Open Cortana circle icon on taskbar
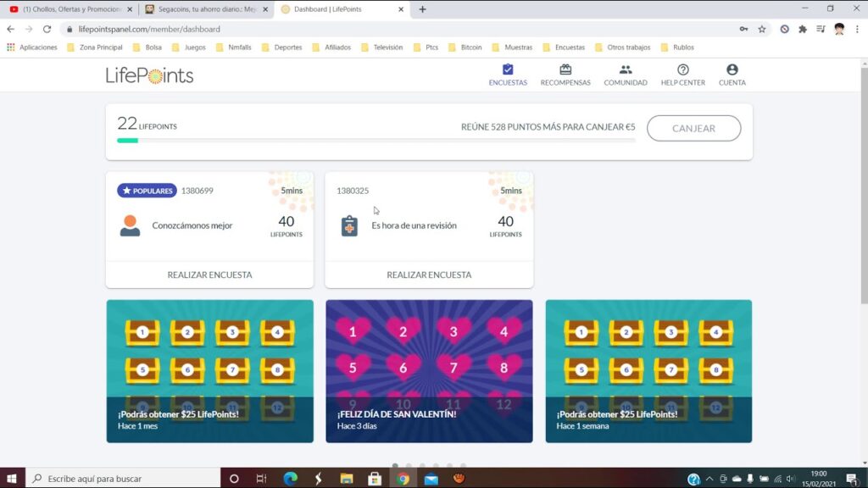The height and width of the screenshot is (488, 868). (234, 479)
